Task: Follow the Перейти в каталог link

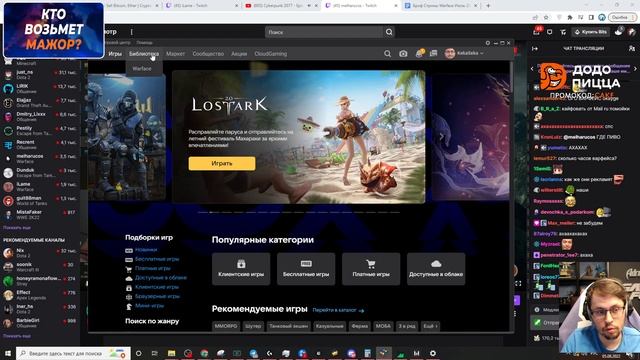Action: [338, 310]
